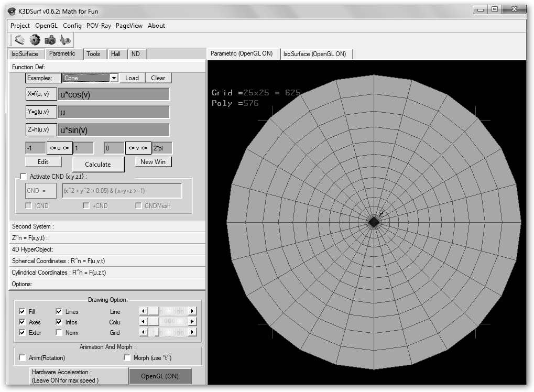The height and width of the screenshot is (392, 534).
Task: Enable the Anim(Rotation) checkbox
Action: pos(23,358)
